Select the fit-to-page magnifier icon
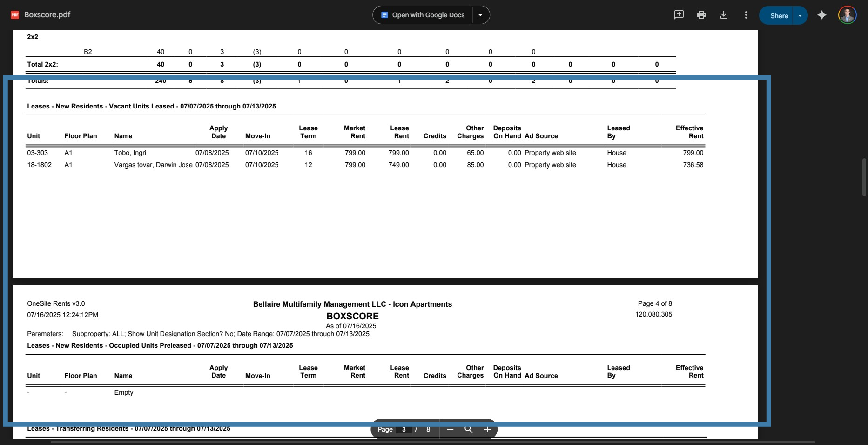Viewport: 868px width, 445px height. click(x=468, y=429)
